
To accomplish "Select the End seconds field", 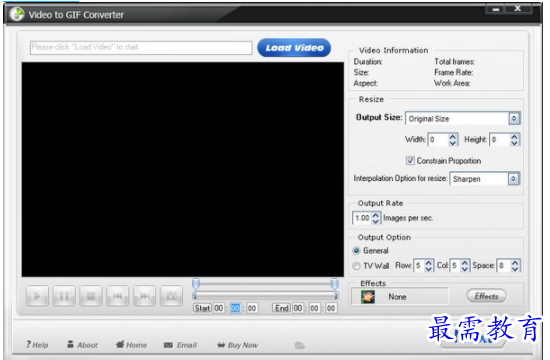I will click(331, 308).
